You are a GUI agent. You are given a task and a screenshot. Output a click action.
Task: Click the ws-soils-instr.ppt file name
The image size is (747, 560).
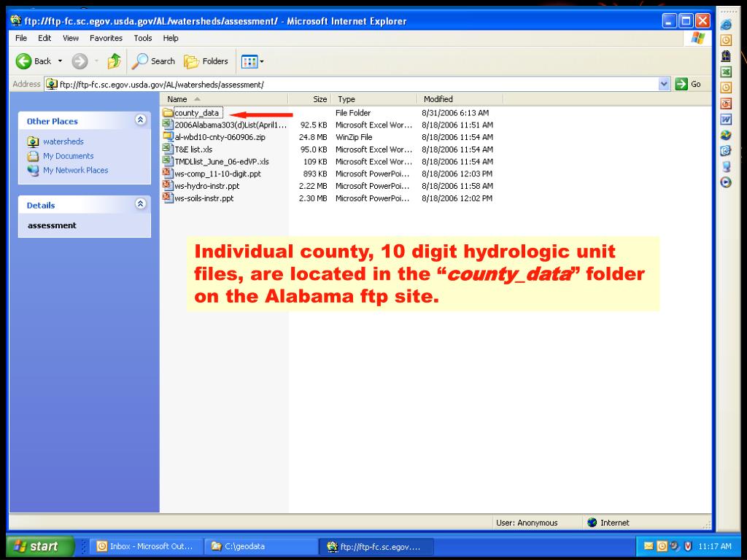[x=204, y=198]
